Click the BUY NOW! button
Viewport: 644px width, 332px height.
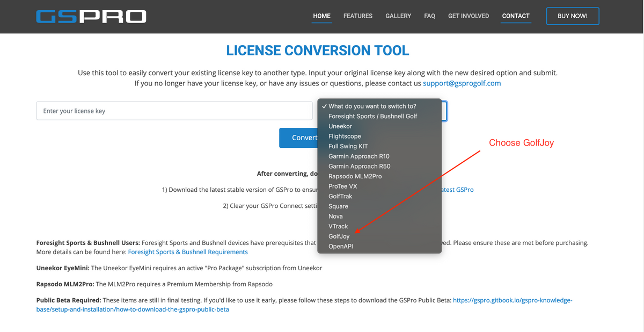tap(573, 16)
